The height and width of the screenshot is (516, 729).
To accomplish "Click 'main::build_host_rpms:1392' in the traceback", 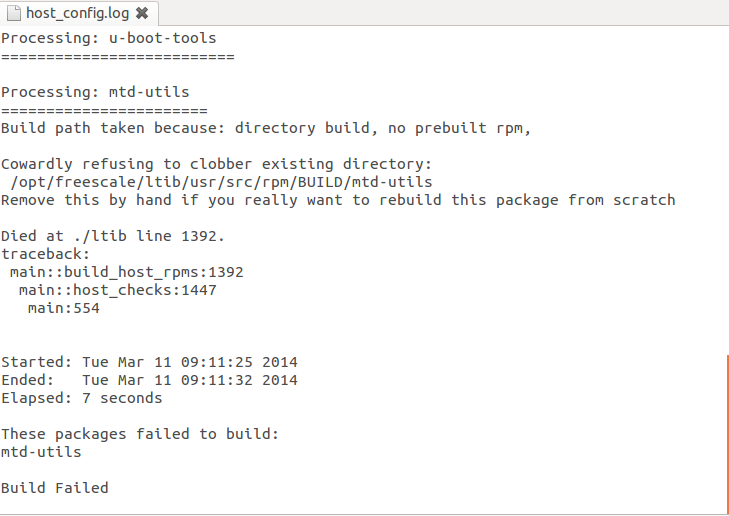I will pos(127,272).
